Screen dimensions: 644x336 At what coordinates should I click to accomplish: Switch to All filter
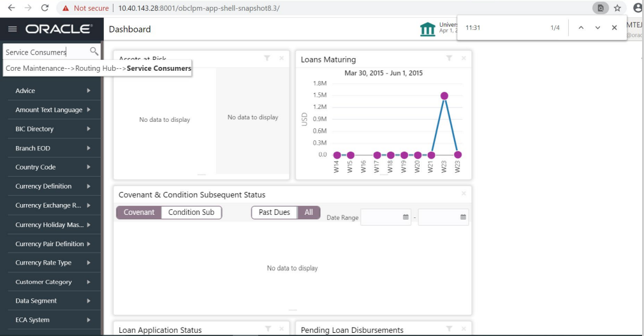click(x=309, y=212)
